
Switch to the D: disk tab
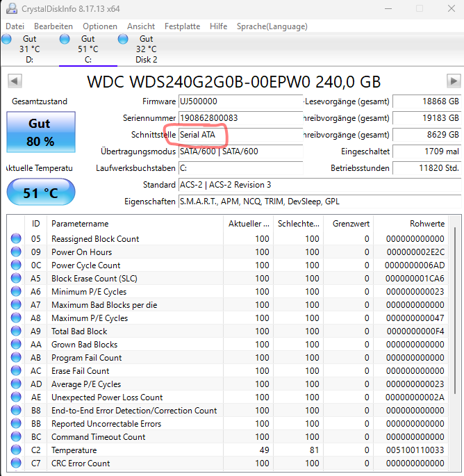pyautogui.click(x=29, y=49)
